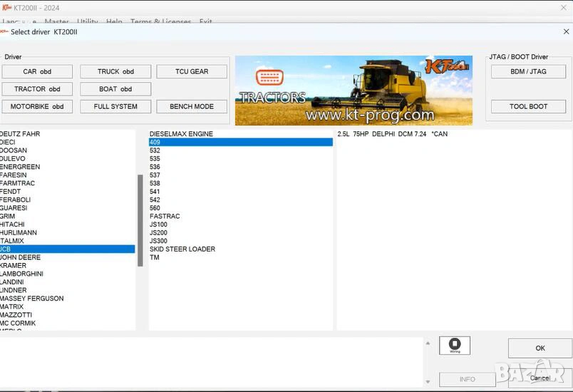573x392 pixels.
Task: Choose the TRUCK obd driver
Action: [115, 71]
